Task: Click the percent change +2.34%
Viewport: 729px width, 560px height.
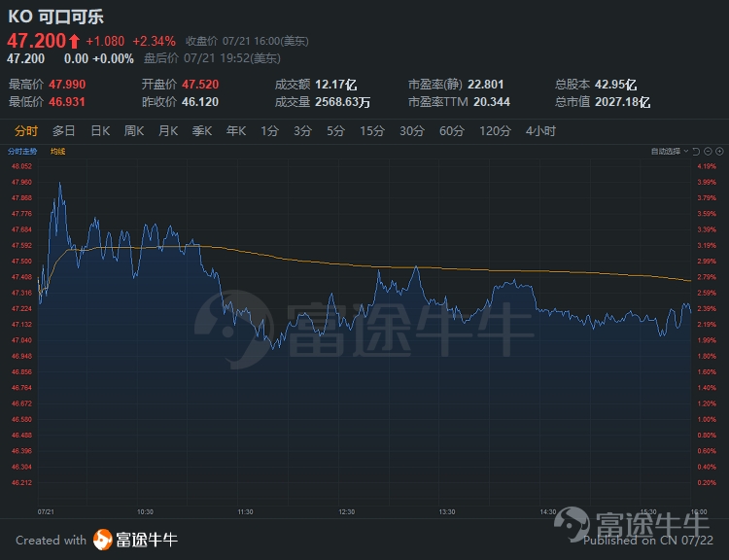Action: pyautogui.click(x=154, y=42)
